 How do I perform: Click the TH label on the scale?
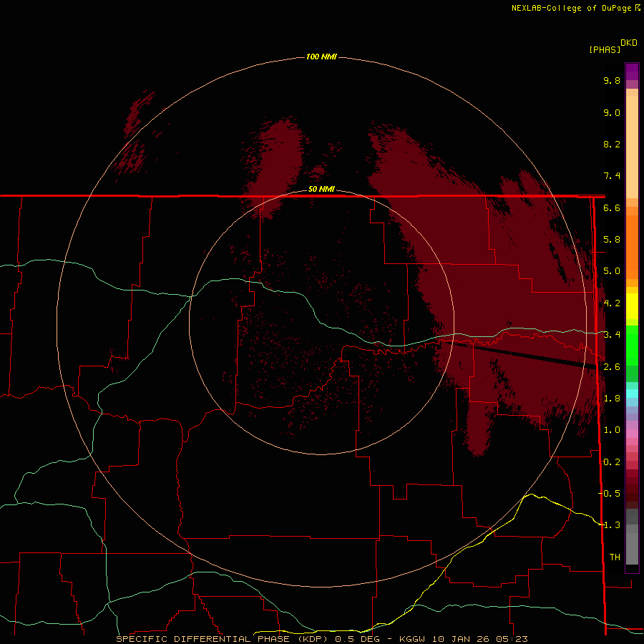click(615, 557)
